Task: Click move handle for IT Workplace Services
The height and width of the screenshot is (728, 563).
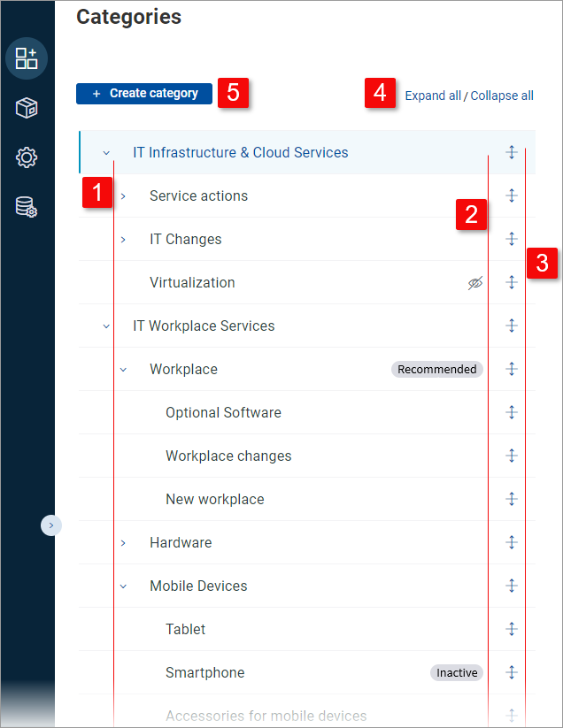Action: pos(511,326)
